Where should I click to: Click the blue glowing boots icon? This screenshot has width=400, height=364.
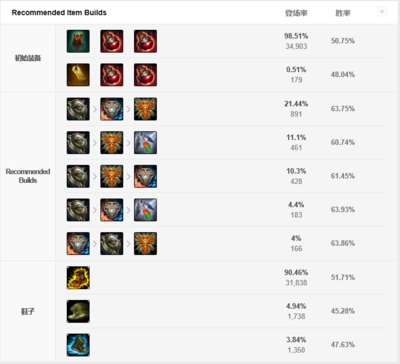click(78, 345)
